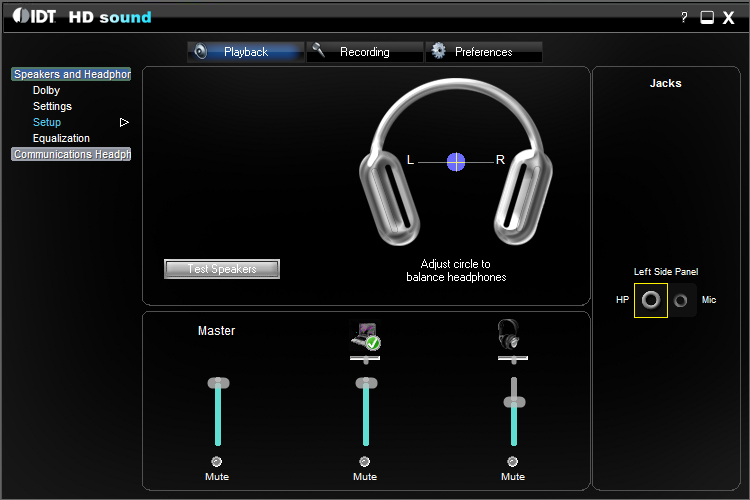Screen dimensions: 750x500
Task: Click the blue headphone balance circle
Action: (456, 162)
